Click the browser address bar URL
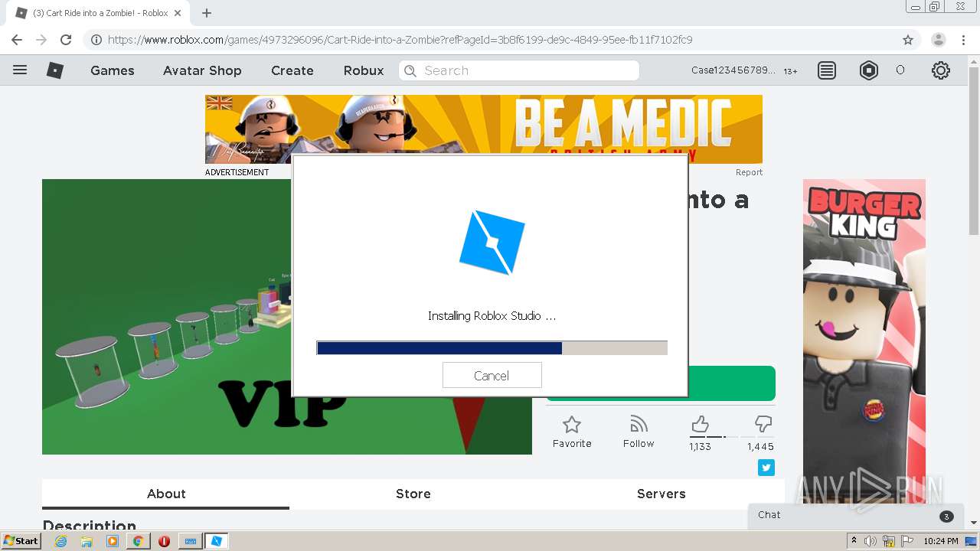980x551 pixels. 400,40
